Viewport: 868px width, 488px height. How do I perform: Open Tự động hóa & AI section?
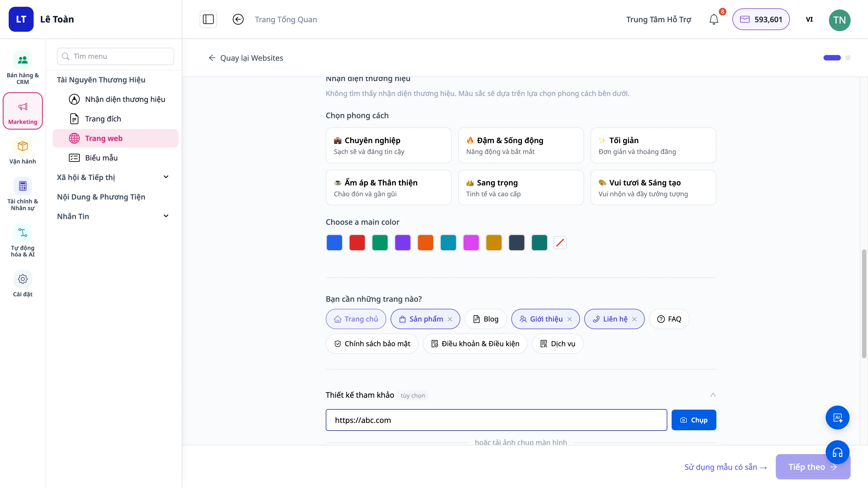click(x=23, y=241)
